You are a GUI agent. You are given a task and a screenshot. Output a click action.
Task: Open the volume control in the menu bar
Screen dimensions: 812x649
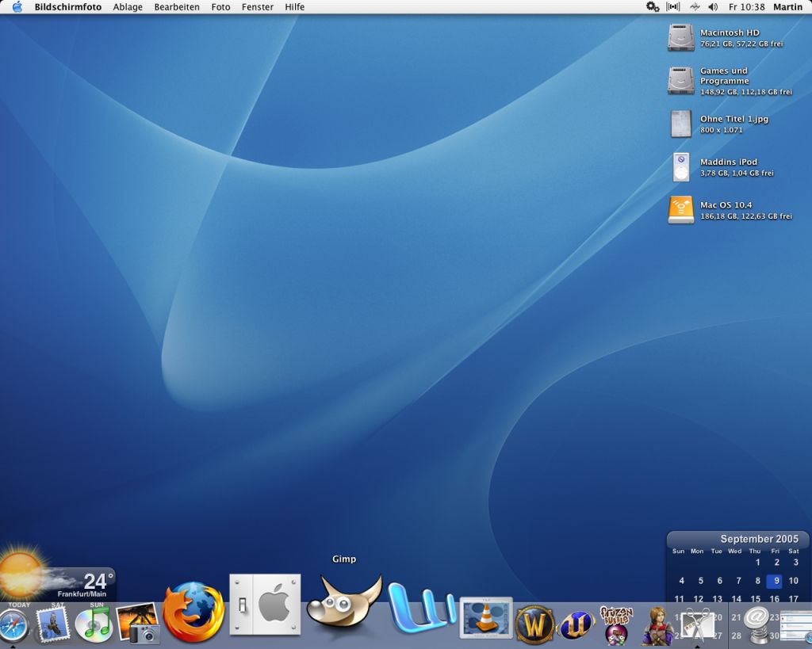click(713, 6)
